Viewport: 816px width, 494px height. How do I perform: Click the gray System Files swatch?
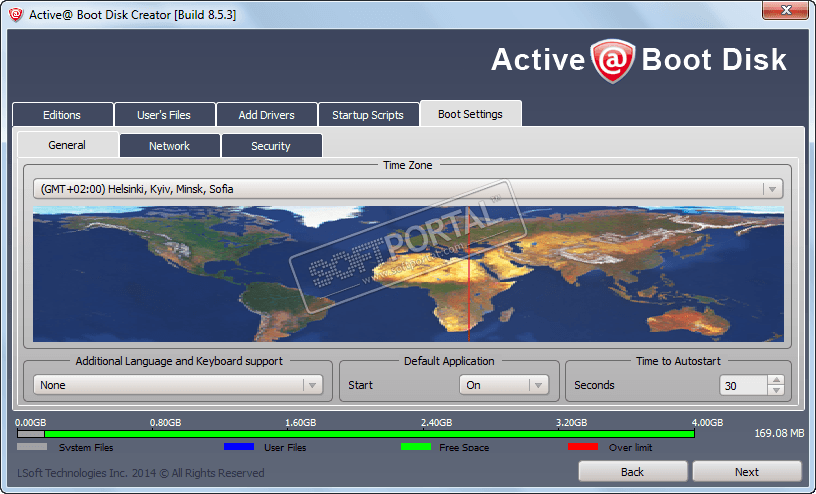32,447
